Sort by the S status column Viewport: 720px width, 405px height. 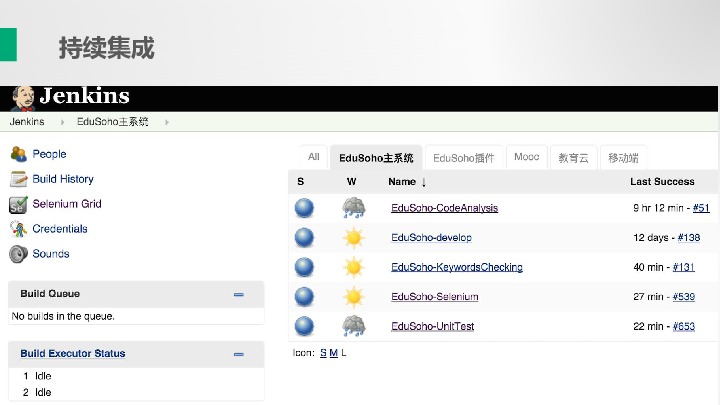tap(301, 181)
